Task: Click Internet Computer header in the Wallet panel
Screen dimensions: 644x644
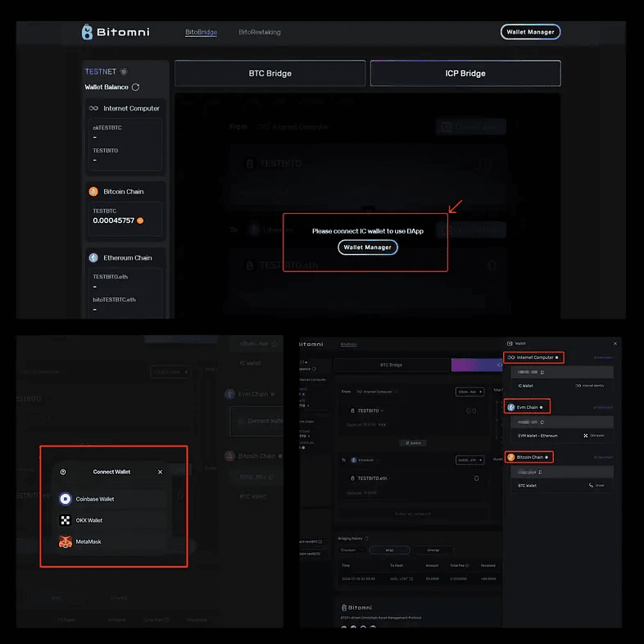Action: pyautogui.click(x=533, y=357)
